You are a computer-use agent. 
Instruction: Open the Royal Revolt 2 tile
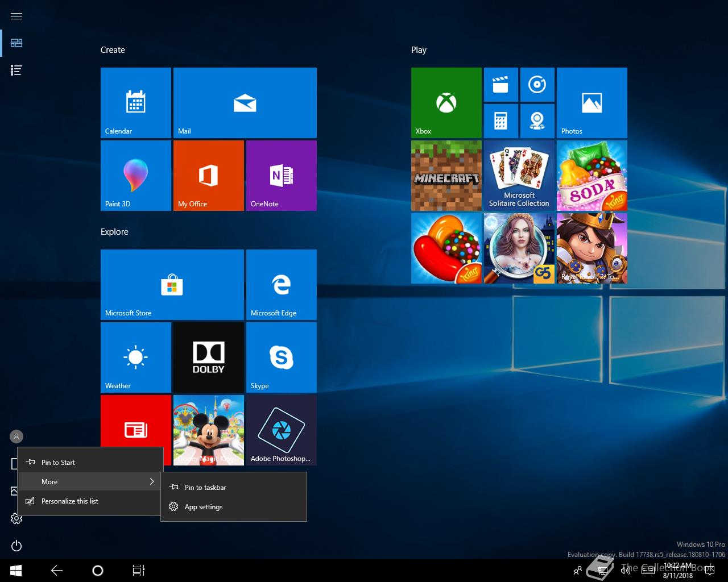tap(592, 248)
